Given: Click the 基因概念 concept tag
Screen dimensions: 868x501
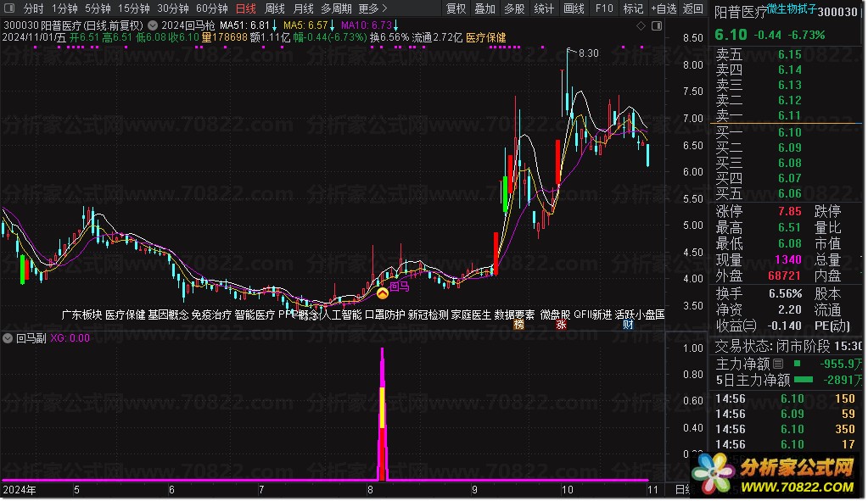Looking at the screenshot, I should pyautogui.click(x=168, y=315).
